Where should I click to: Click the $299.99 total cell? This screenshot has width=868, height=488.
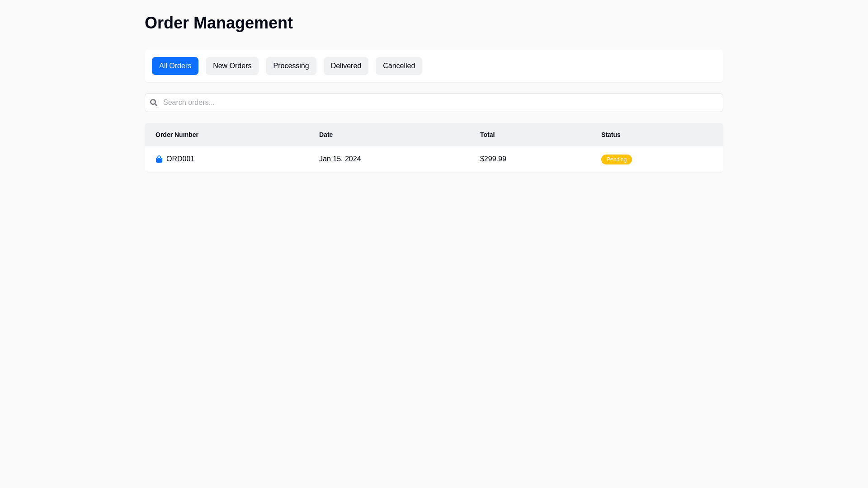click(x=493, y=159)
